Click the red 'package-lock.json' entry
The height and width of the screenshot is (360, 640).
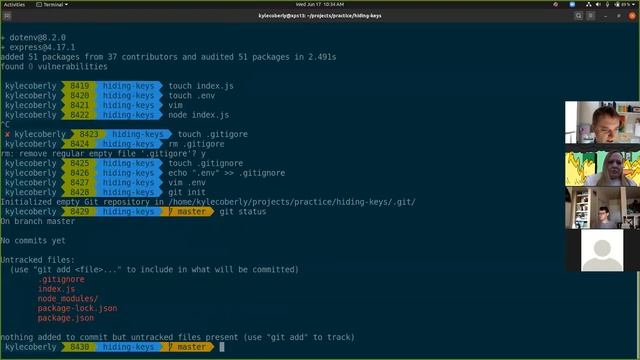point(77,309)
